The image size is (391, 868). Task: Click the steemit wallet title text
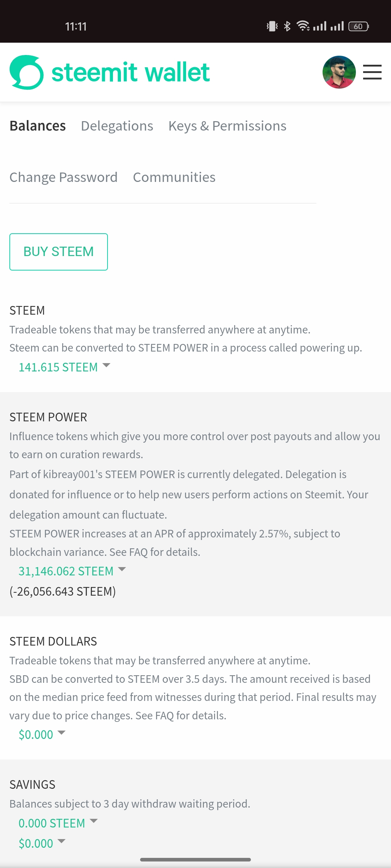click(131, 72)
